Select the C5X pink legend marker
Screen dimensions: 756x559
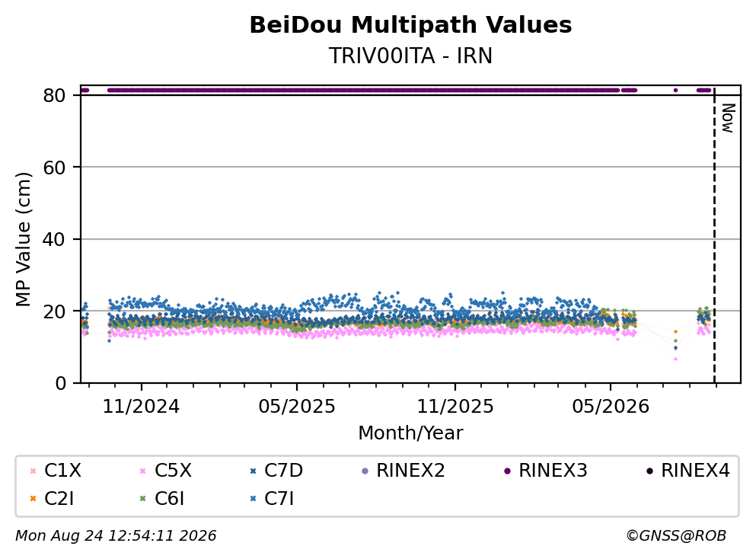click(142, 471)
